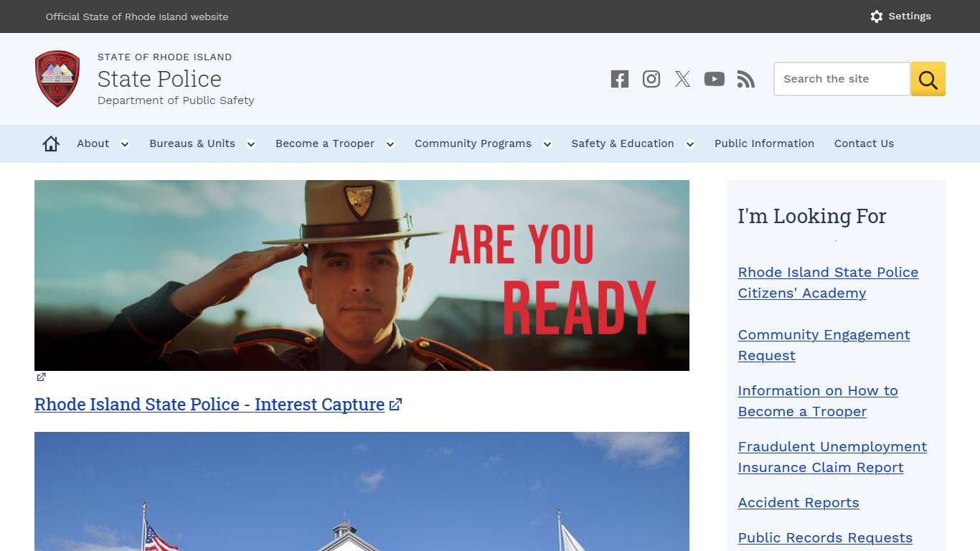Open the Instagram profile icon
Screen dimensions: 980x551
pos(651,79)
